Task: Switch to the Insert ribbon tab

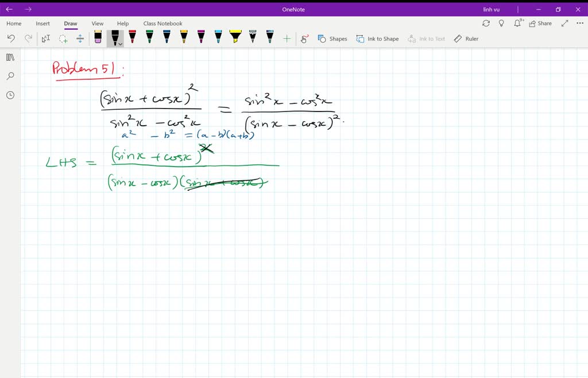Action: [43, 23]
